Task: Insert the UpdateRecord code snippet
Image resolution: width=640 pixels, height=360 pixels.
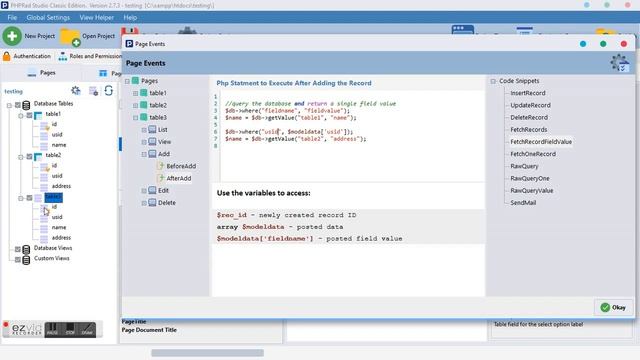Action: [x=530, y=105]
